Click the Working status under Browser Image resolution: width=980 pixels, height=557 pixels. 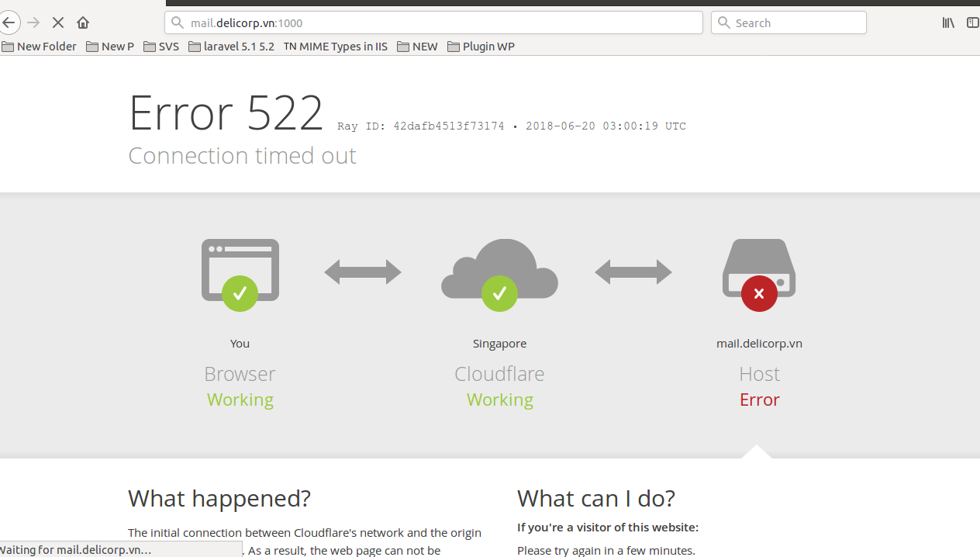[x=240, y=400]
